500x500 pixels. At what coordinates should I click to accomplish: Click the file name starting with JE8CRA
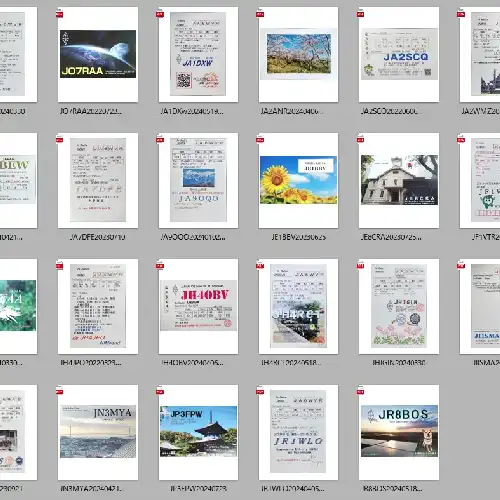(x=391, y=237)
